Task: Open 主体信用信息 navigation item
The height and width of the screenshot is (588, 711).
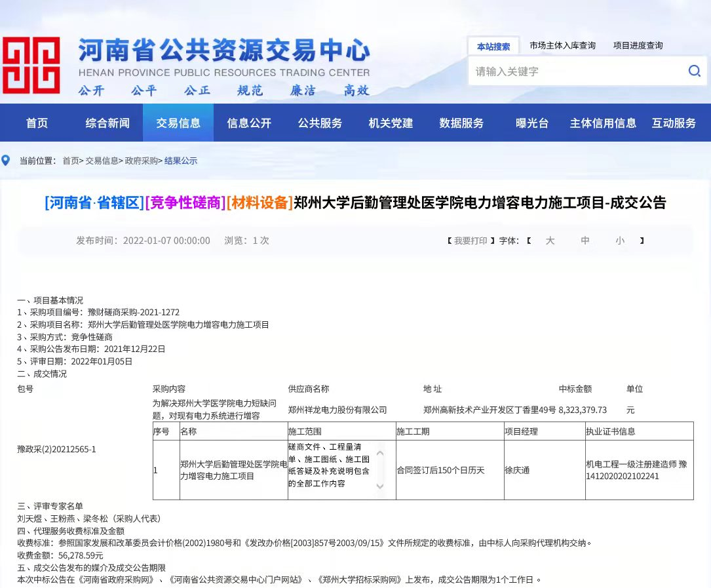Action: pyautogui.click(x=603, y=123)
